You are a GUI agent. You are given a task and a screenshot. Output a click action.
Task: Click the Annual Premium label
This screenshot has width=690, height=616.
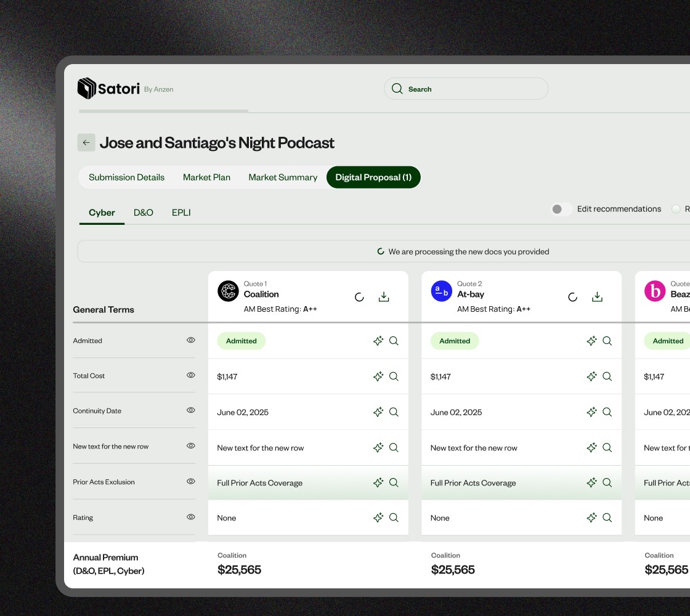(108, 564)
